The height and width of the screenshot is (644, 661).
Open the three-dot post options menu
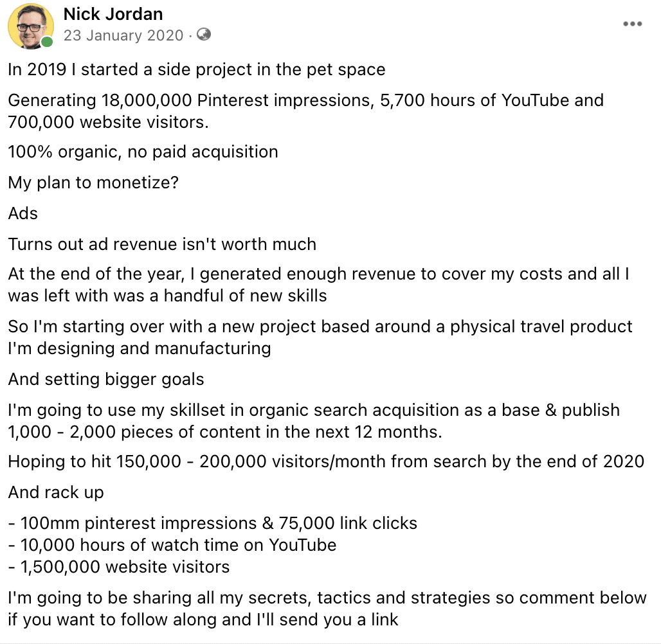click(x=632, y=24)
